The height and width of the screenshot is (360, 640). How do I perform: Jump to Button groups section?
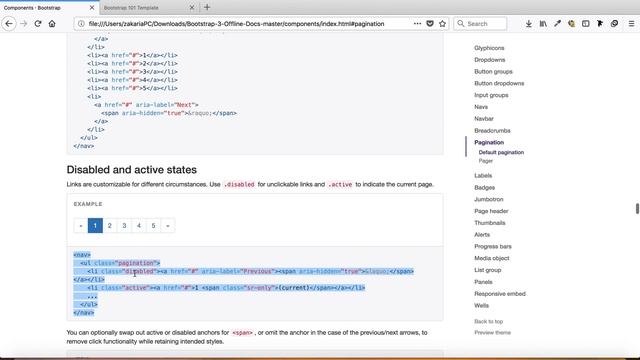[493, 71]
